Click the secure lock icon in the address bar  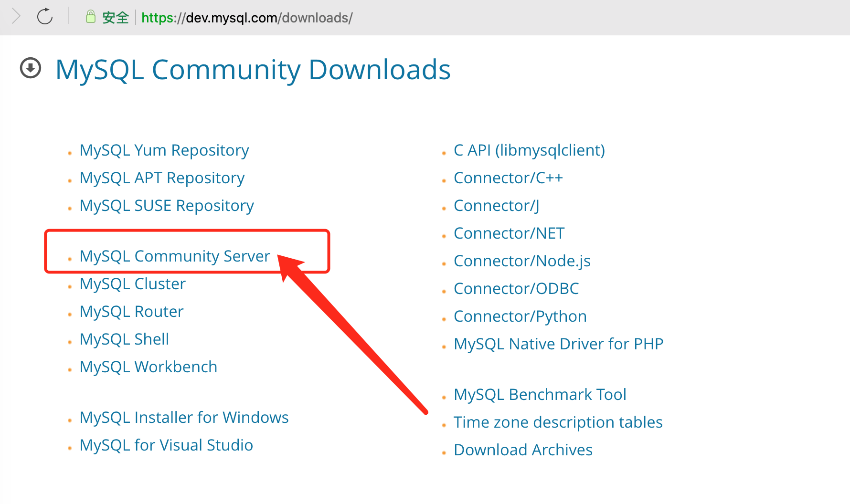91,16
